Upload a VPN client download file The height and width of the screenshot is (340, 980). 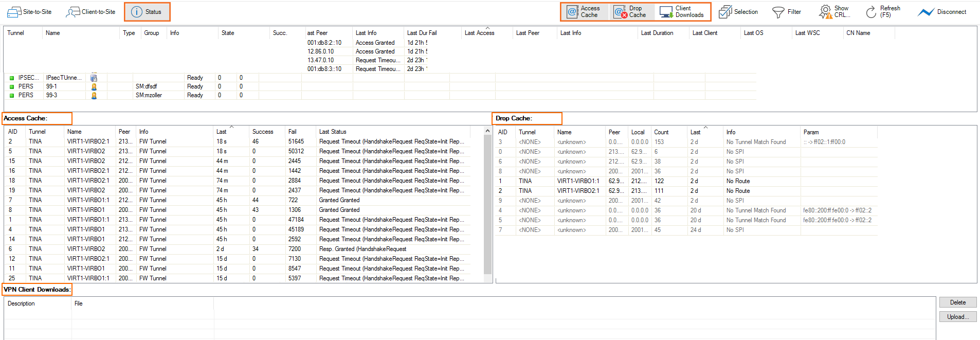click(x=957, y=317)
